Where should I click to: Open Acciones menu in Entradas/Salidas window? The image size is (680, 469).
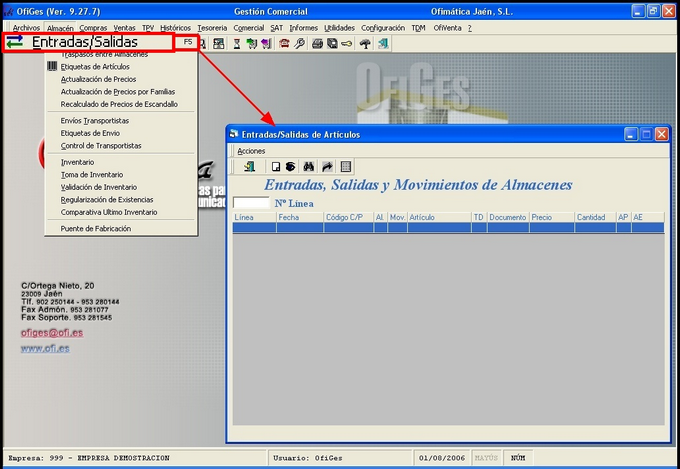[251, 151]
